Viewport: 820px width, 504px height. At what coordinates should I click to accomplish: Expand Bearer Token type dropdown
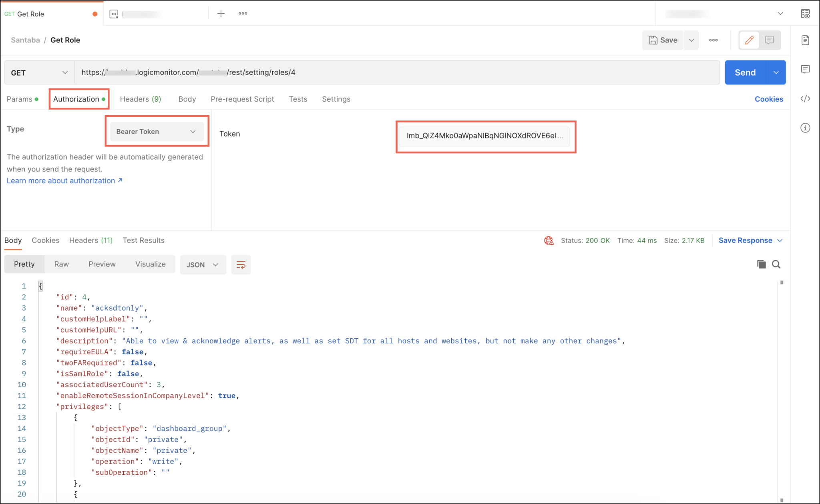pos(156,131)
